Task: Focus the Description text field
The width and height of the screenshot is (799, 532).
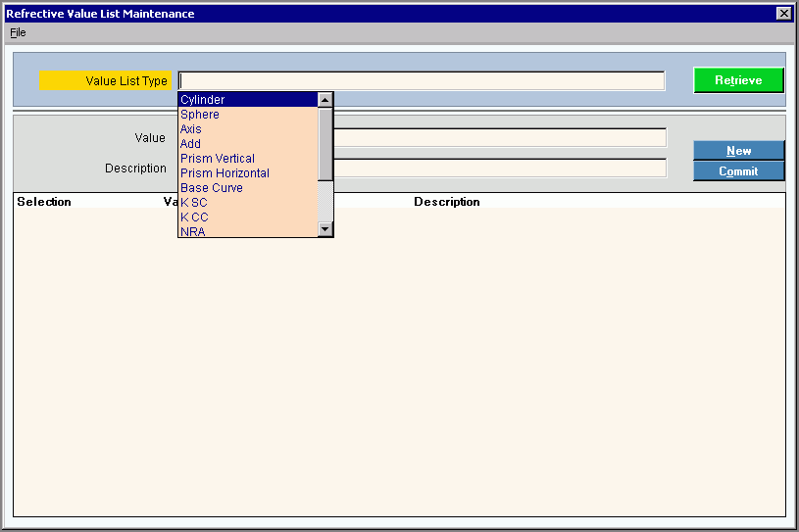Action: pos(500,169)
